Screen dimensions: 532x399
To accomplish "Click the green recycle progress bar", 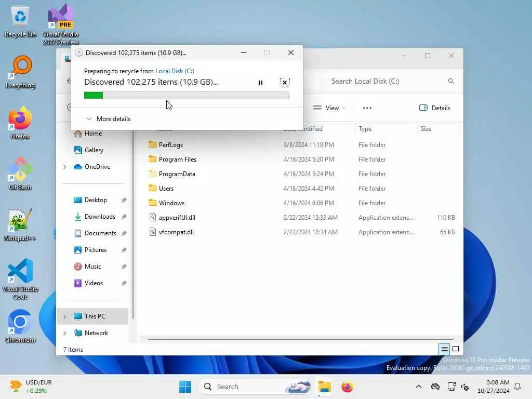I will coord(187,96).
